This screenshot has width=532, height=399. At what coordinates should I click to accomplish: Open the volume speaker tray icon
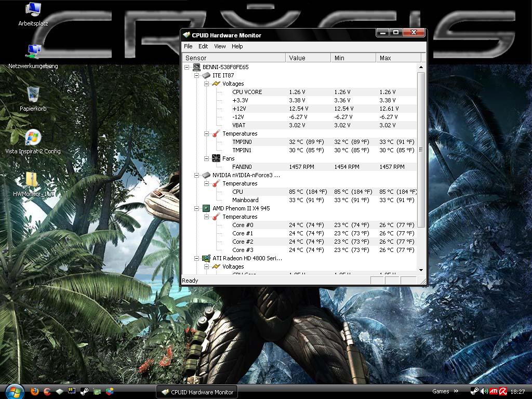484,391
